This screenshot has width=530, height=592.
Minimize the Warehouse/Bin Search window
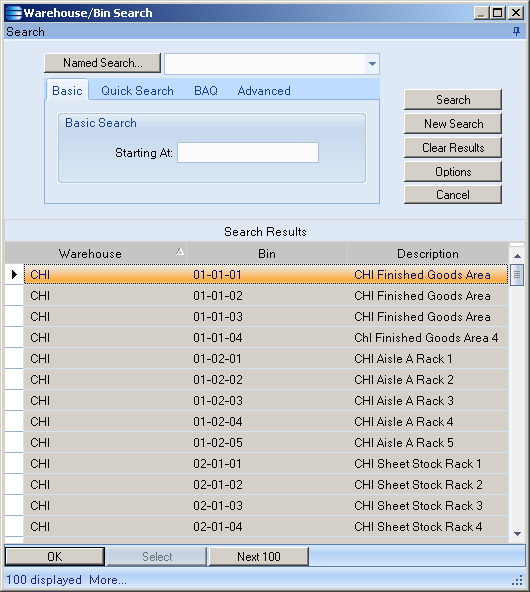coord(481,13)
